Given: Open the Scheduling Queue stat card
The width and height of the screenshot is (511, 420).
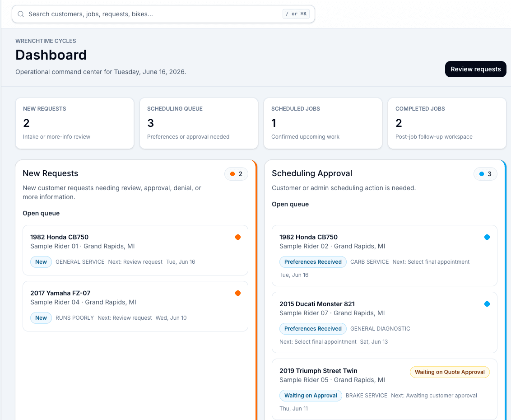Looking at the screenshot, I should 199,123.
